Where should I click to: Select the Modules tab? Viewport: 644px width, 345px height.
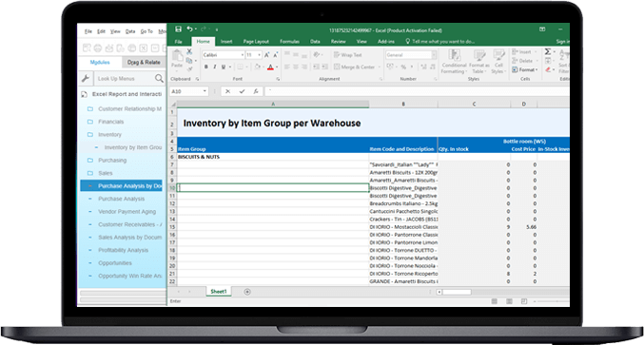[x=100, y=63]
